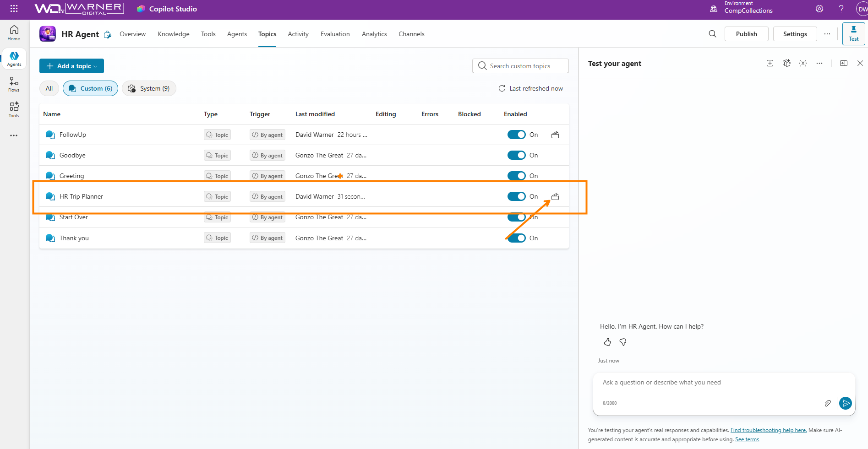The width and height of the screenshot is (868, 449).
Task: Click the attachment paperclip icon
Action: pos(828,403)
